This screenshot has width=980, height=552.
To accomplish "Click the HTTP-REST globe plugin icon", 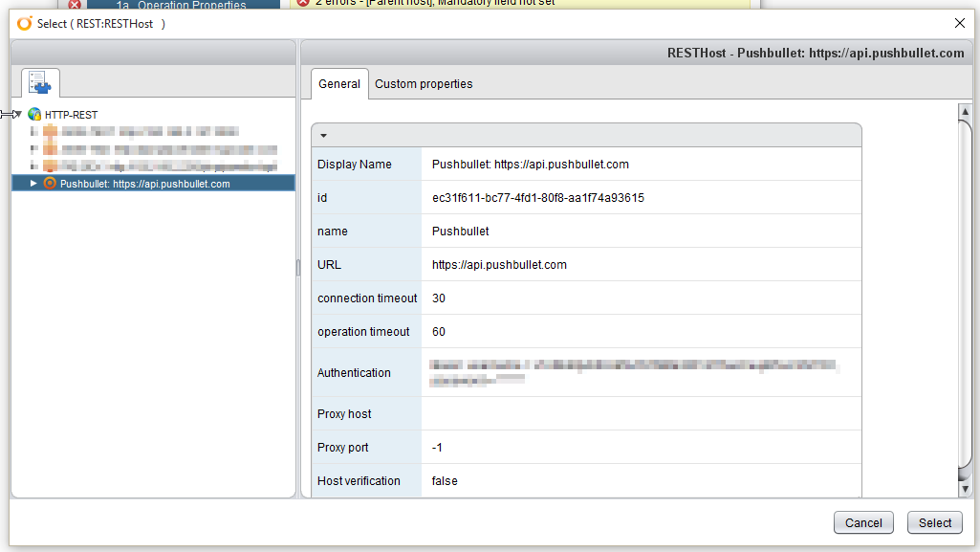I will point(34,115).
